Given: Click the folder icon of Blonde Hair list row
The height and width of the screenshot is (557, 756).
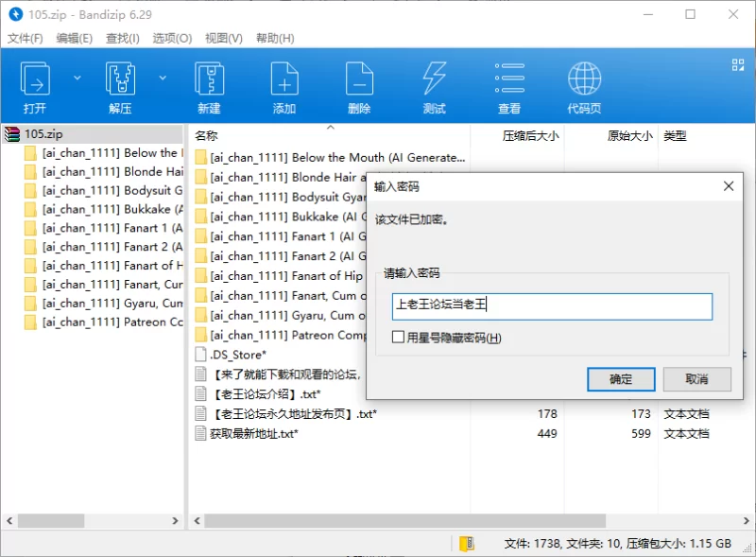Looking at the screenshot, I should pos(200,178).
